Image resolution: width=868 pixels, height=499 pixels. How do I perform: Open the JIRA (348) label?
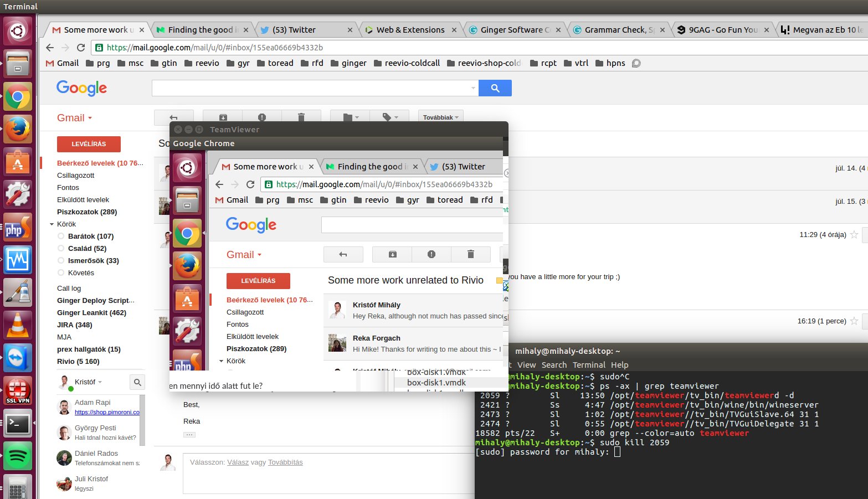[x=75, y=325]
